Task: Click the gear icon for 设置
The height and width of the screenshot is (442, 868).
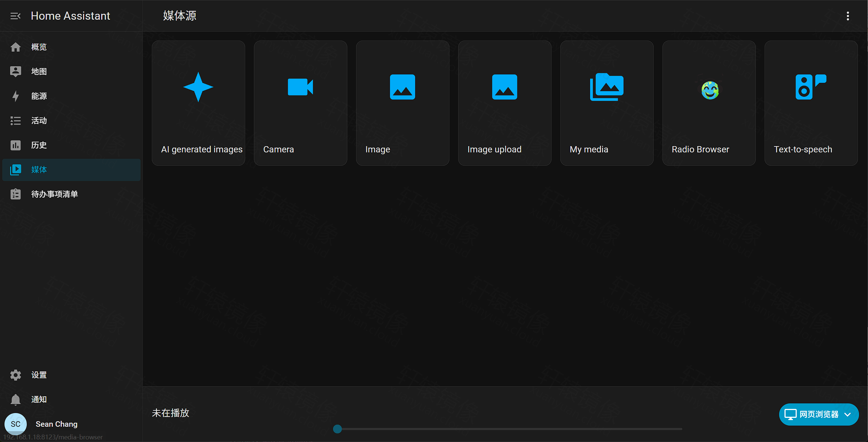Action: tap(16, 375)
